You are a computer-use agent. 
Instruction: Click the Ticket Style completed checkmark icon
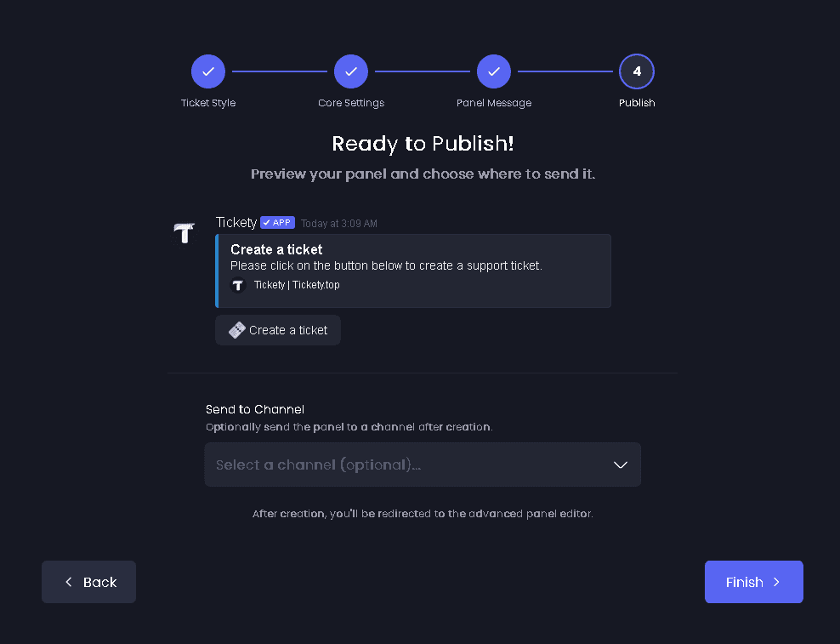click(x=208, y=71)
